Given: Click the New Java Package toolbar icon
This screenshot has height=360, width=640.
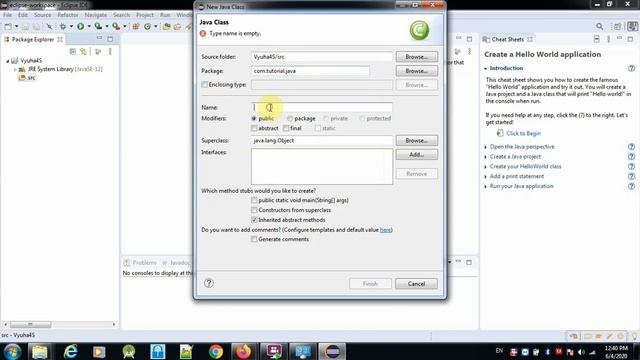Looking at the screenshot, I should [136, 27].
